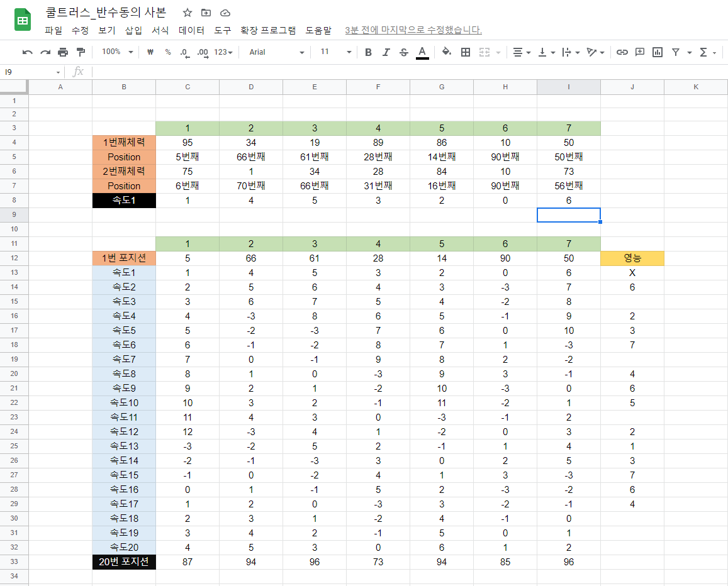The width and height of the screenshot is (728, 586).
Task: Open the 확장 프로그램 menu
Action: [268, 30]
